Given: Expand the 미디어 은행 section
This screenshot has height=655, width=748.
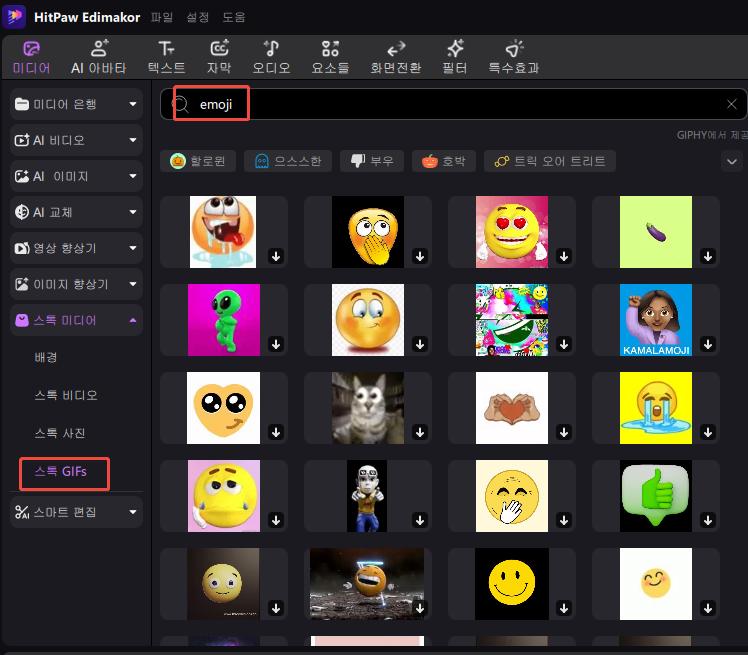Looking at the screenshot, I should click(x=76, y=104).
